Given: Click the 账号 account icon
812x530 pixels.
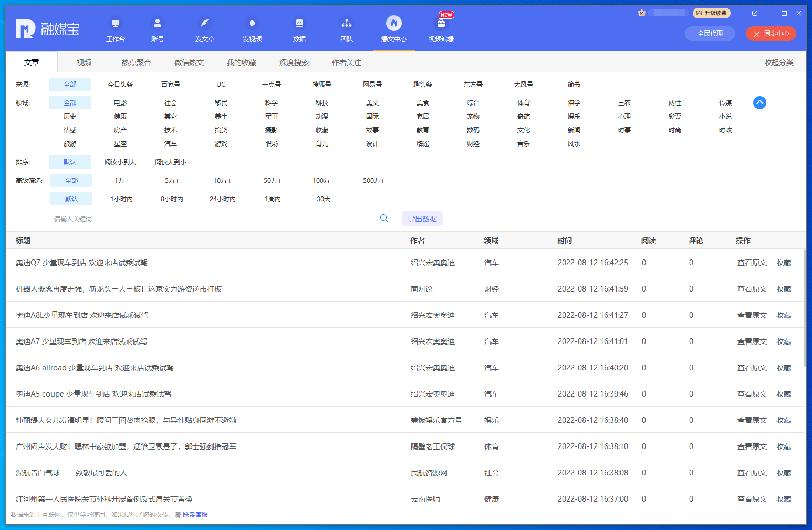Looking at the screenshot, I should [x=157, y=24].
